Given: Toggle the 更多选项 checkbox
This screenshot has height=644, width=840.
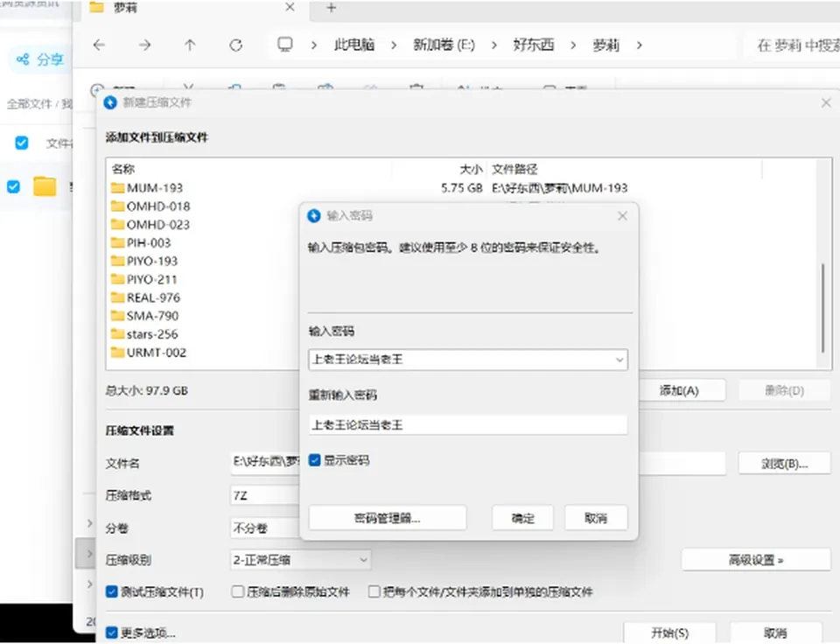Looking at the screenshot, I should [x=111, y=633].
